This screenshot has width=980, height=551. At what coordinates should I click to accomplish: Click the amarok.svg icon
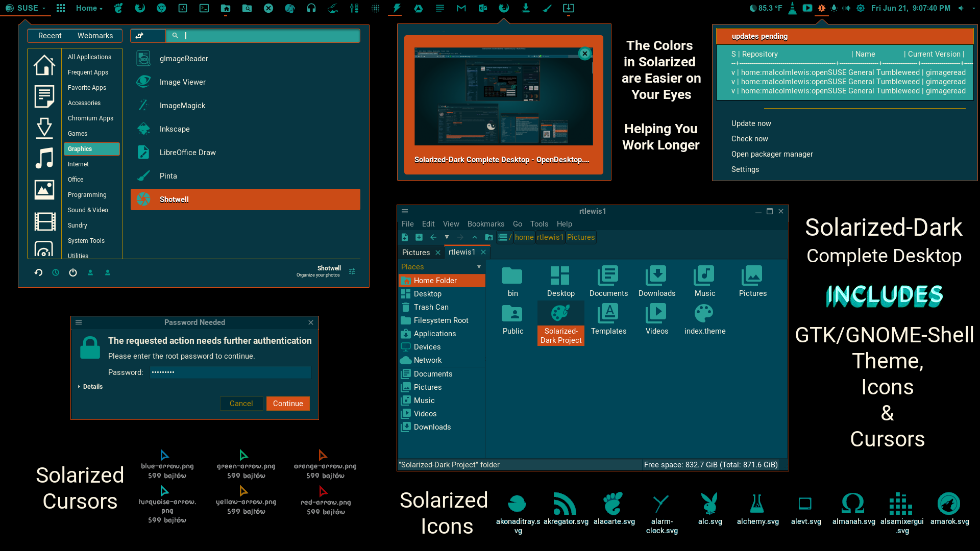coord(949,504)
